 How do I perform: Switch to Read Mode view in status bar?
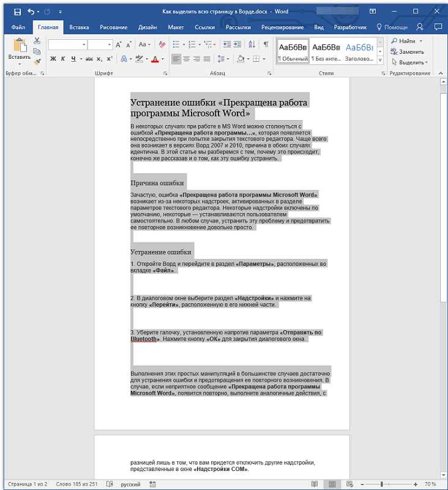click(x=315, y=484)
